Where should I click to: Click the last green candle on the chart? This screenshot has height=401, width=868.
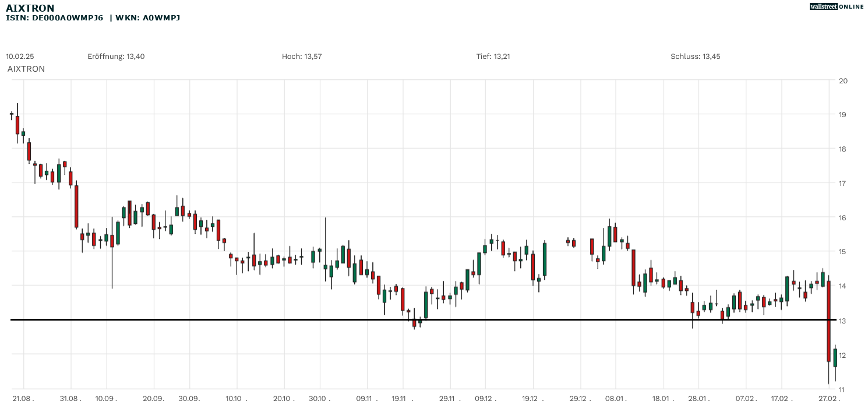tap(835, 358)
